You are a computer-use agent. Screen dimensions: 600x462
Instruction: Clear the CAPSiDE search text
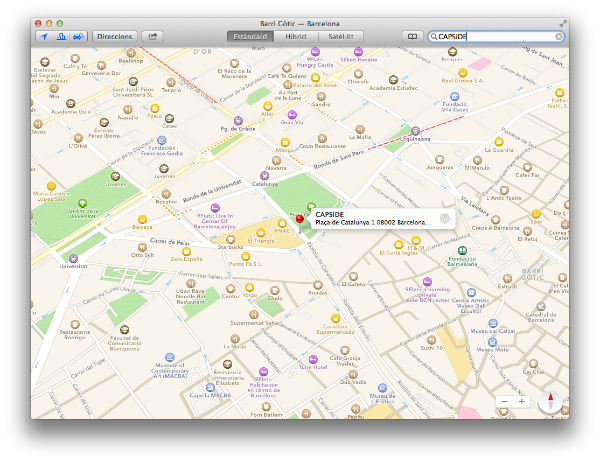coord(559,36)
